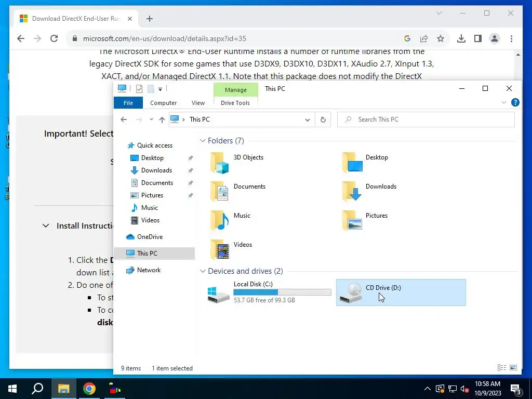Collapse Install Instructions section on webpage
Screen dimensions: 532x399
[x=46, y=225]
